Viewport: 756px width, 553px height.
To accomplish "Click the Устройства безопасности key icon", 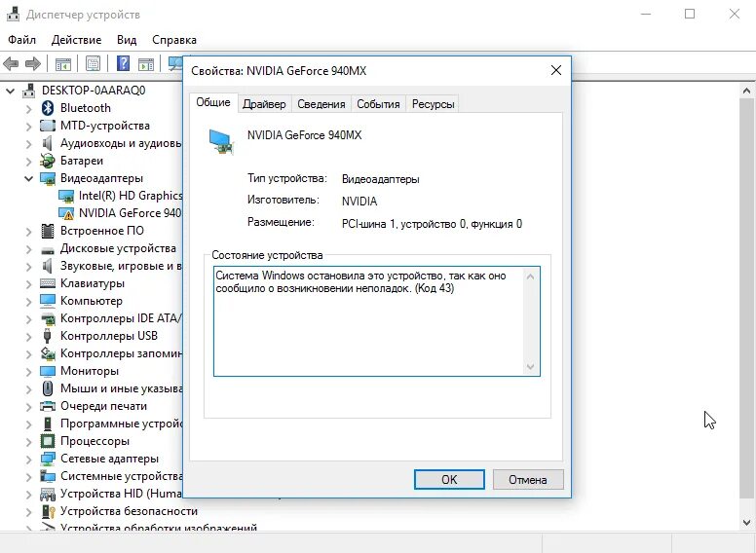I will [x=47, y=511].
